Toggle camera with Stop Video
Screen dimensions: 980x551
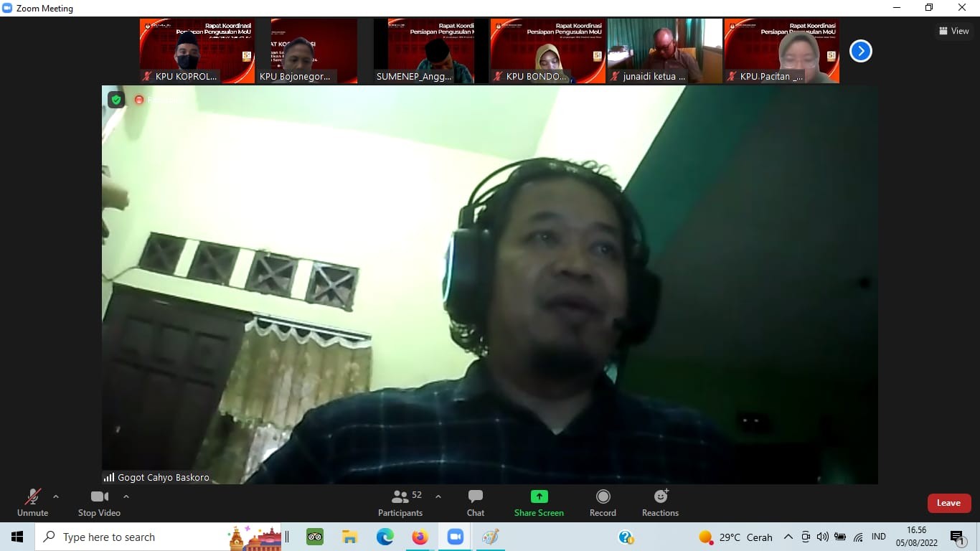(x=99, y=503)
